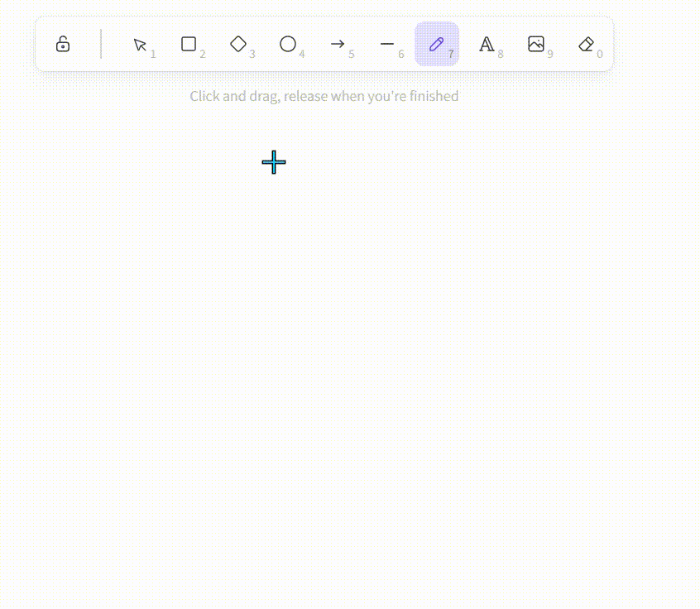Click the highlighted Draw tool button

(437, 44)
